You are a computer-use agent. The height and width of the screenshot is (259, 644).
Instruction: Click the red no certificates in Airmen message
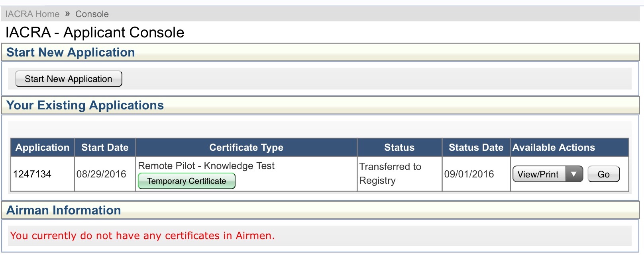coord(142,236)
